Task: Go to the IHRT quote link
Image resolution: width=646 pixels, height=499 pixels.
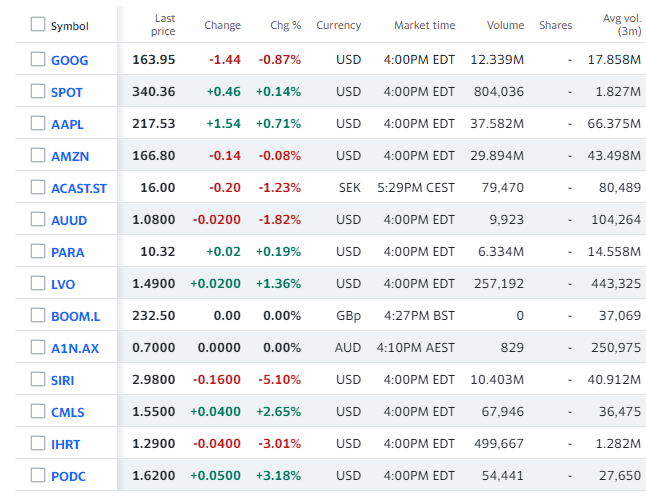Action: tap(66, 444)
